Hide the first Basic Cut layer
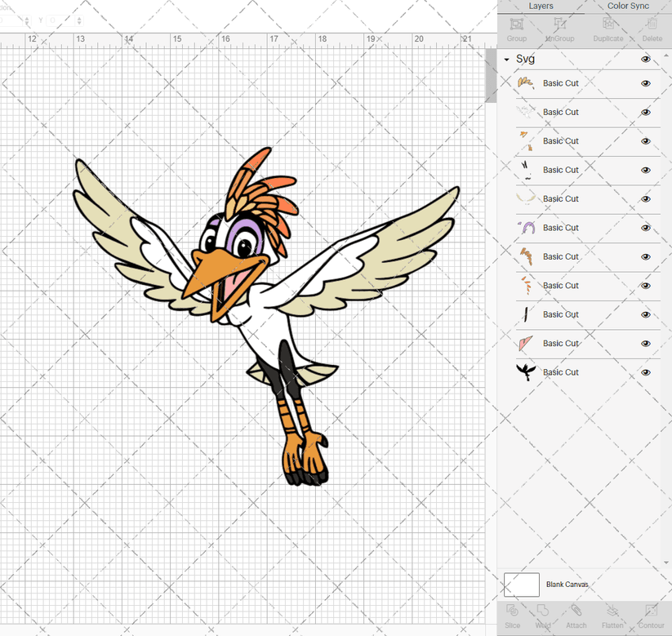The height and width of the screenshot is (636, 672). (x=645, y=84)
